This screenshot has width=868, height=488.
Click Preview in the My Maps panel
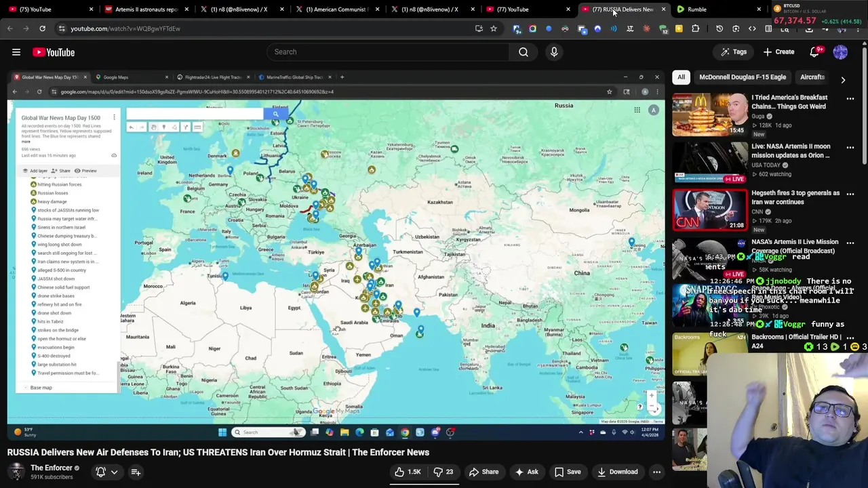85,171
